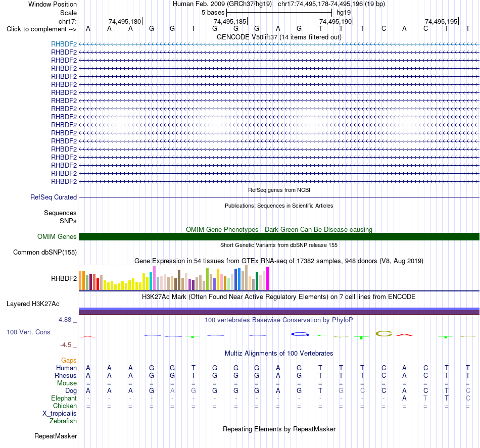
Task: Click the dark green OMIM Genes bar
Action: [279, 236]
